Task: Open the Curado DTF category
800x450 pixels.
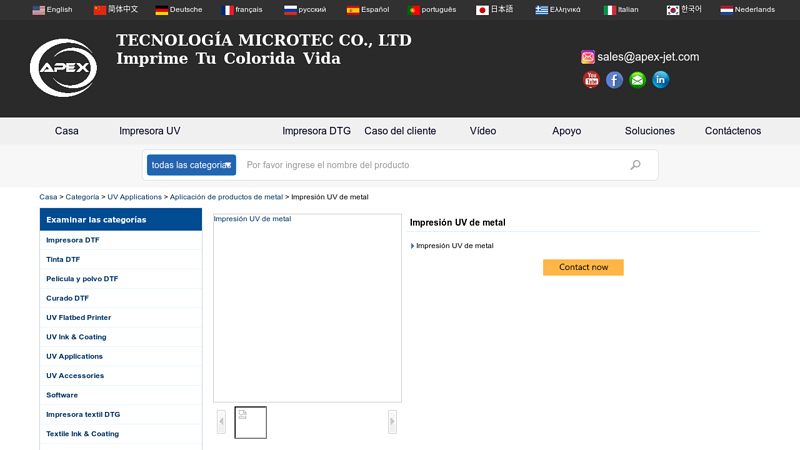Action: 67,298
